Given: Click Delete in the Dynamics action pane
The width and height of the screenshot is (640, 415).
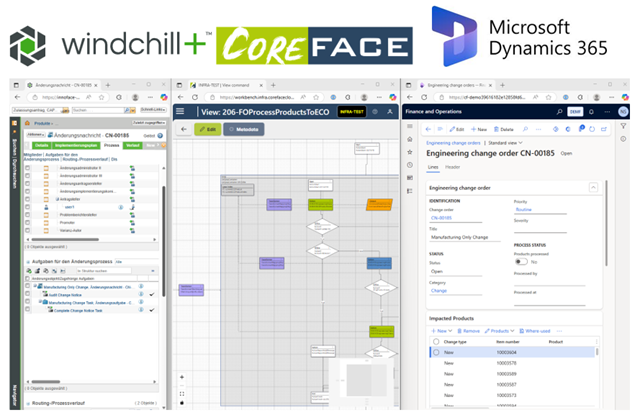Looking at the screenshot, I should [x=504, y=129].
